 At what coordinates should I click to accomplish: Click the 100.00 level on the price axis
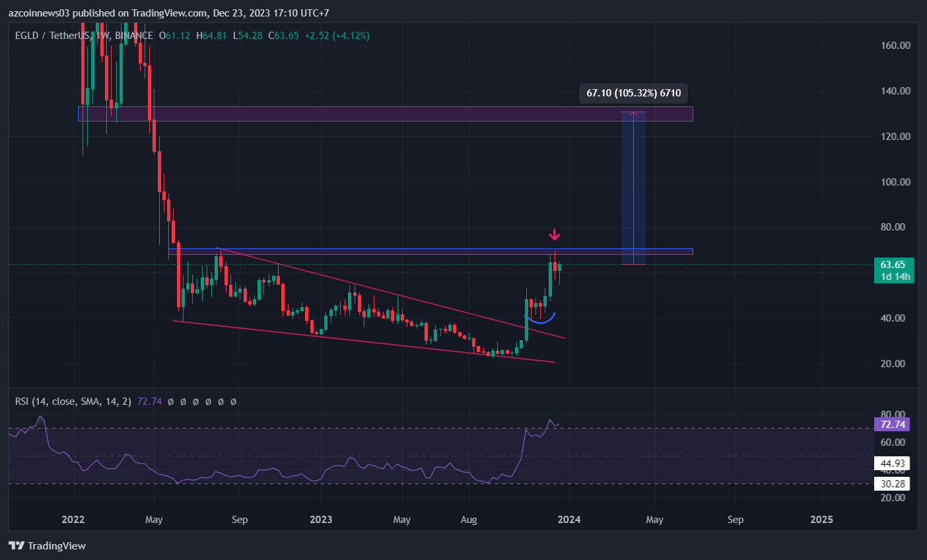(x=895, y=182)
